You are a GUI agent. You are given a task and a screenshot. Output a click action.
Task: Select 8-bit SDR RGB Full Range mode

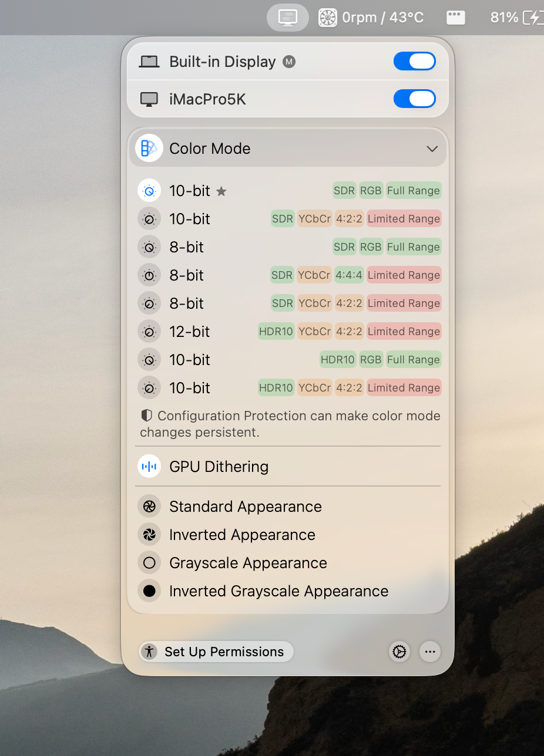[x=289, y=247]
